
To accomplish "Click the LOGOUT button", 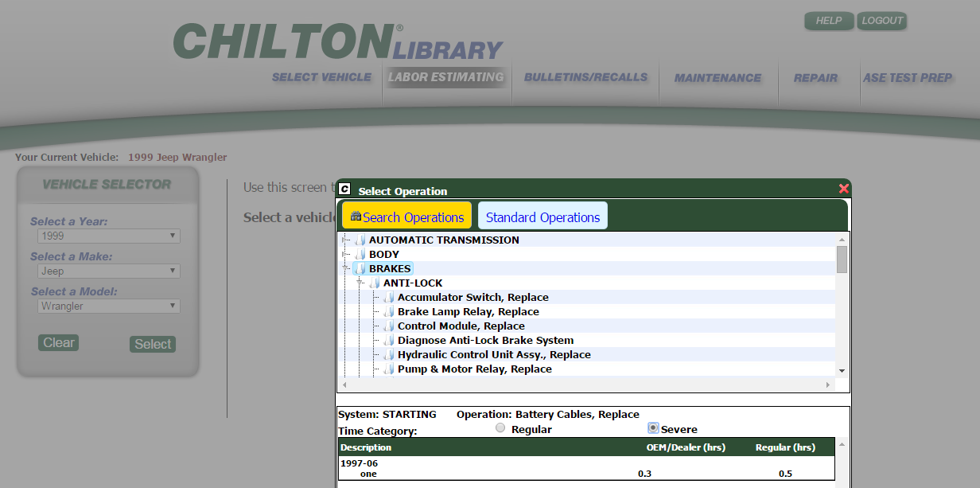I will (x=882, y=21).
